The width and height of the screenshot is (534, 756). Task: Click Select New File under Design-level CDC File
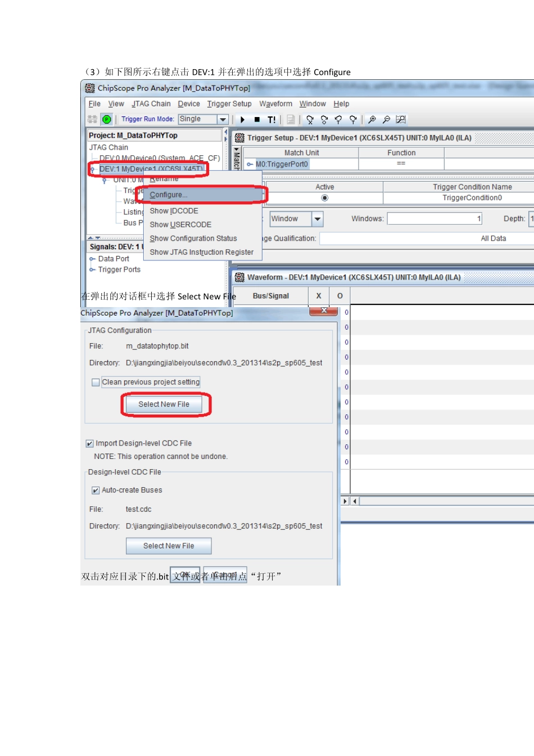[169, 546]
